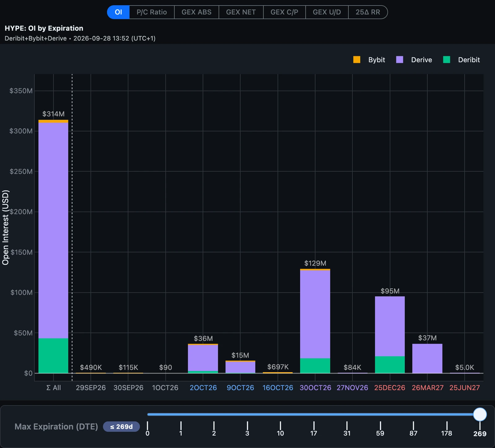Toggle Deribit series in legend
The width and height of the screenshot is (495, 448).
point(461,60)
